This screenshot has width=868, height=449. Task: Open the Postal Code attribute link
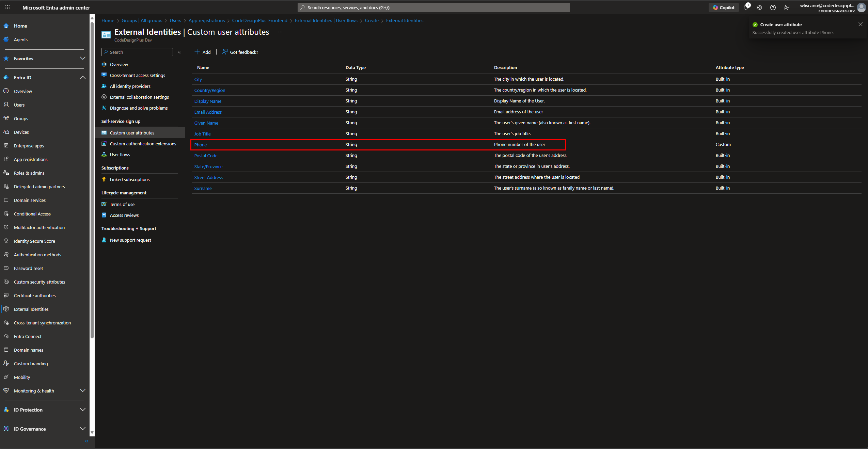[206, 156]
